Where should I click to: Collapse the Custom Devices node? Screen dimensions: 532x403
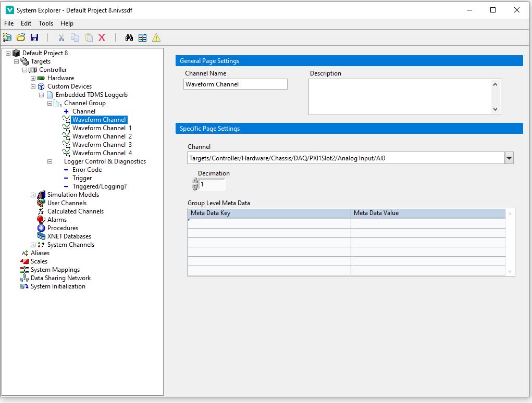(x=33, y=86)
